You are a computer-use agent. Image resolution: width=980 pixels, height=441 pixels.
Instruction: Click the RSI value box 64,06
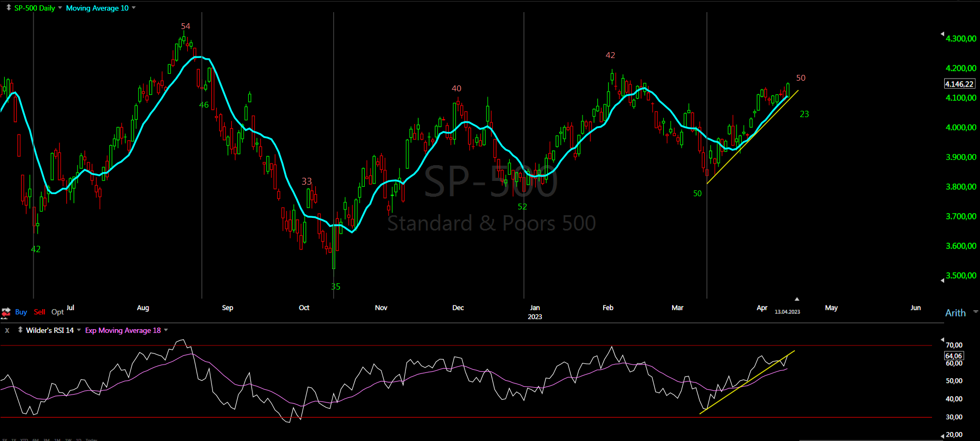pyautogui.click(x=954, y=356)
